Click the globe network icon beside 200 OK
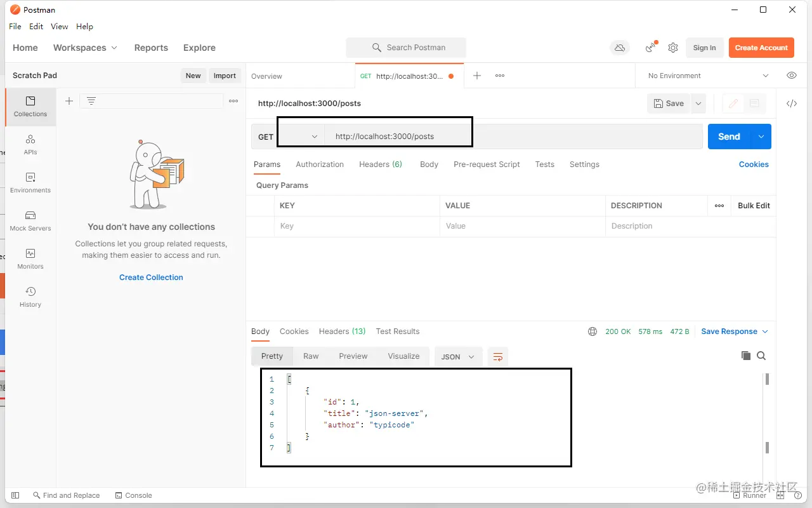Screen dimensions: 812x508 point(593,331)
